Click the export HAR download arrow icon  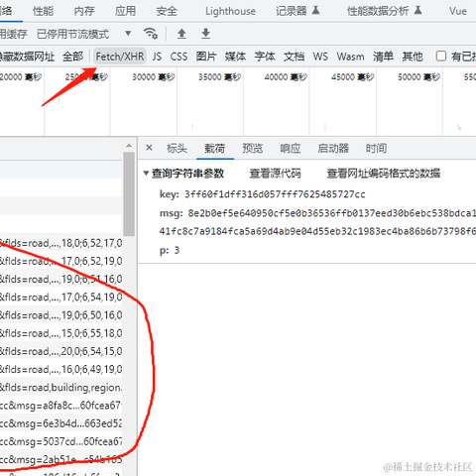click(x=205, y=34)
